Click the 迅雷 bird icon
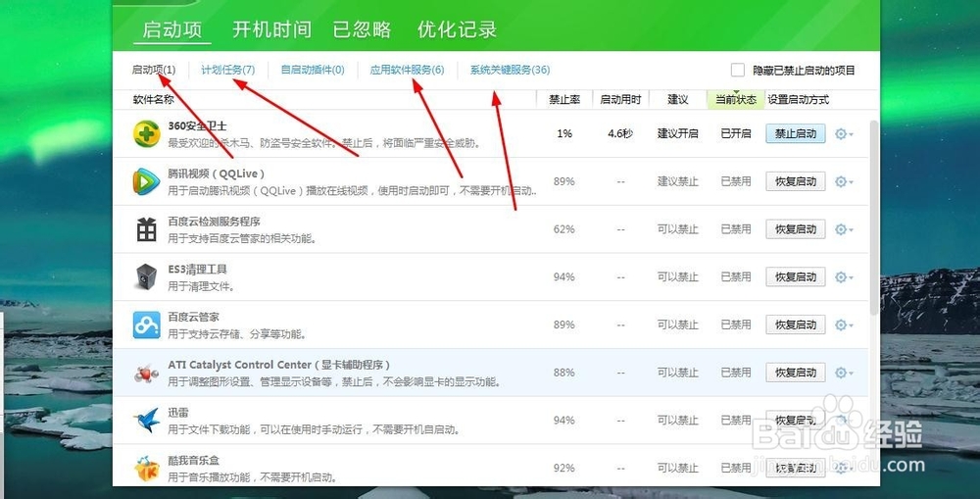The height and width of the screenshot is (499, 980). (147, 421)
